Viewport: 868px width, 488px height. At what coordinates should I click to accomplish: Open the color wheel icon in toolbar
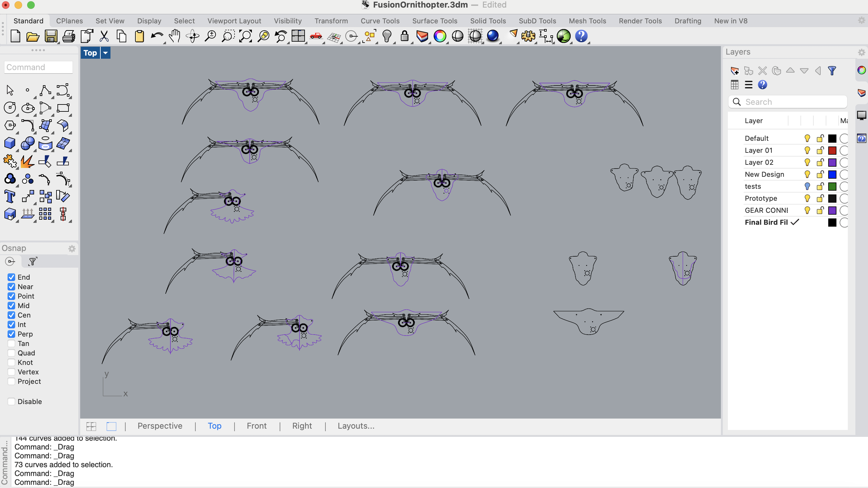pos(440,36)
